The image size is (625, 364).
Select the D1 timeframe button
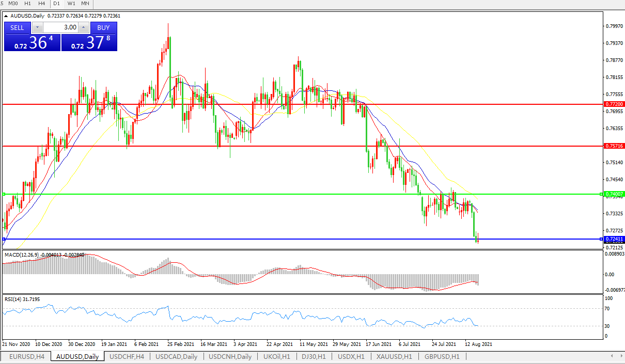click(x=57, y=3)
